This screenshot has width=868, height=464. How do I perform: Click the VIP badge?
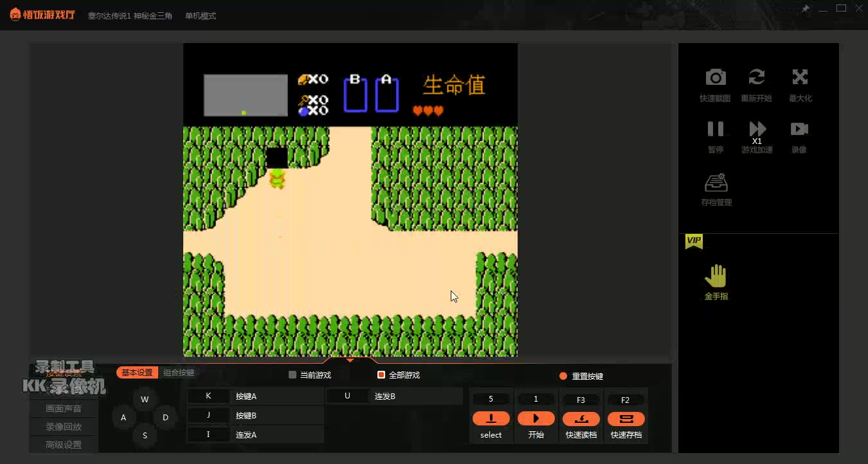click(694, 241)
